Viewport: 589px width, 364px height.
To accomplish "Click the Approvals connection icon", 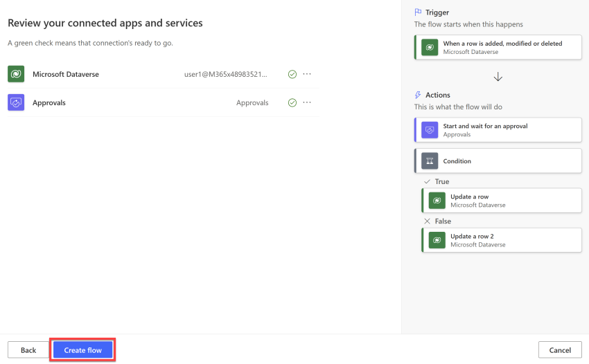I will click(x=16, y=102).
